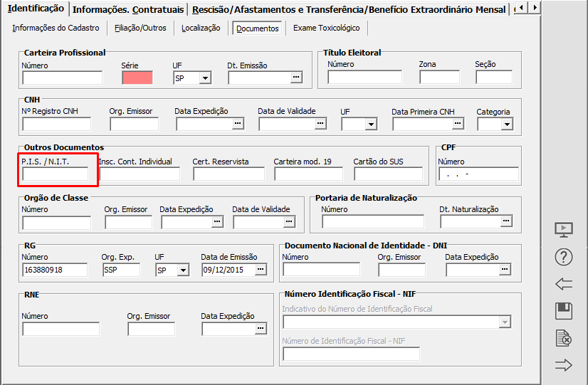Go to previous record with left arrow
The image size is (588, 385).
(563, 284)
